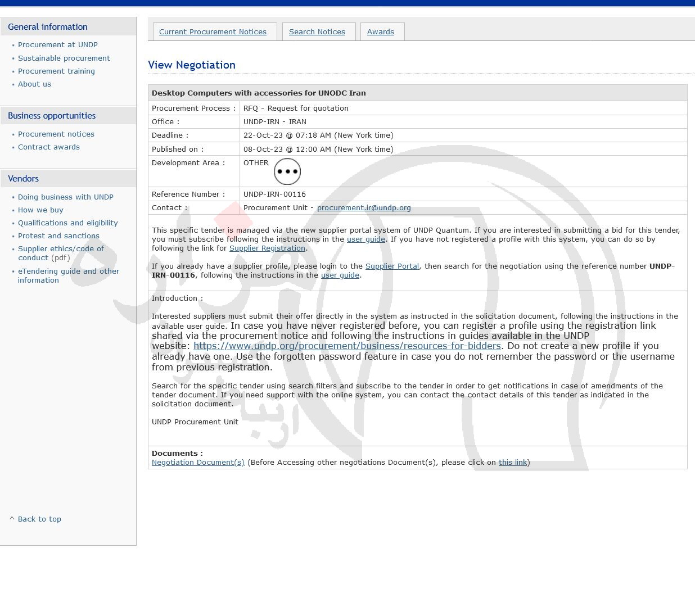Open the Current Procurement Notices tab
Viewport: 695px width, 616px height.
coord(213,32)
